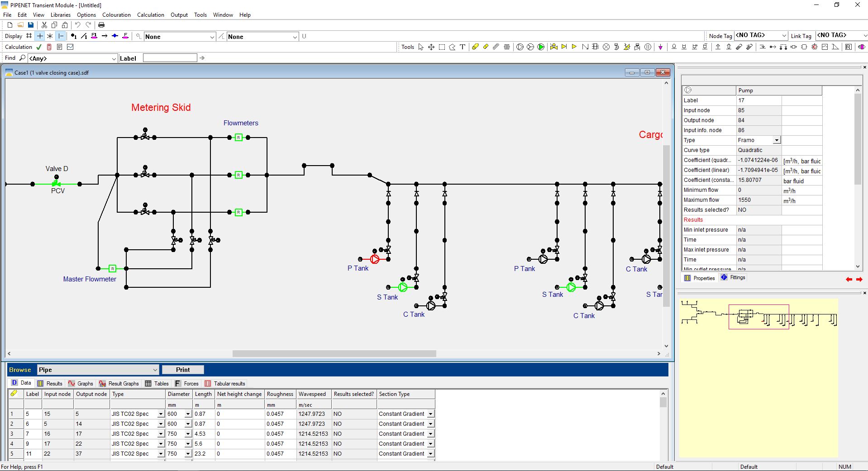The image size is (868, 471).
Task: Switch to the Result Graphs tab
Action: (x=119, y=383)
